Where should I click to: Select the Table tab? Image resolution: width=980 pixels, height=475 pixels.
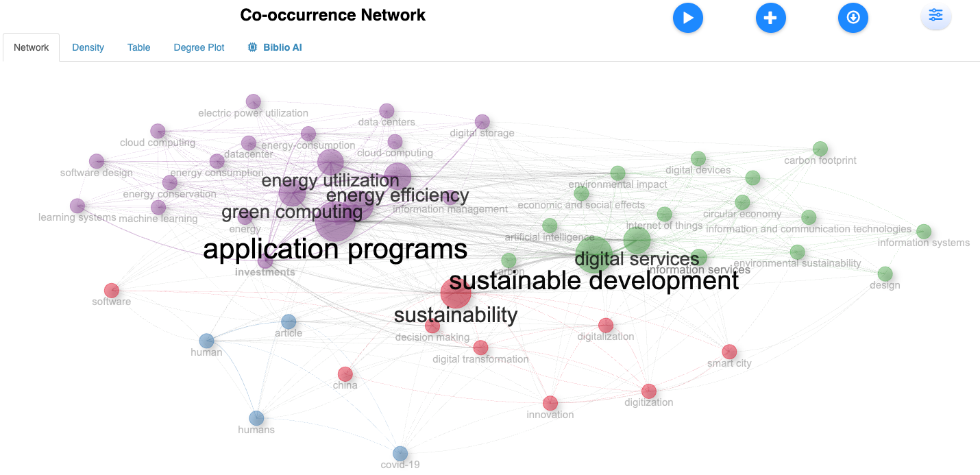[138, 47]
